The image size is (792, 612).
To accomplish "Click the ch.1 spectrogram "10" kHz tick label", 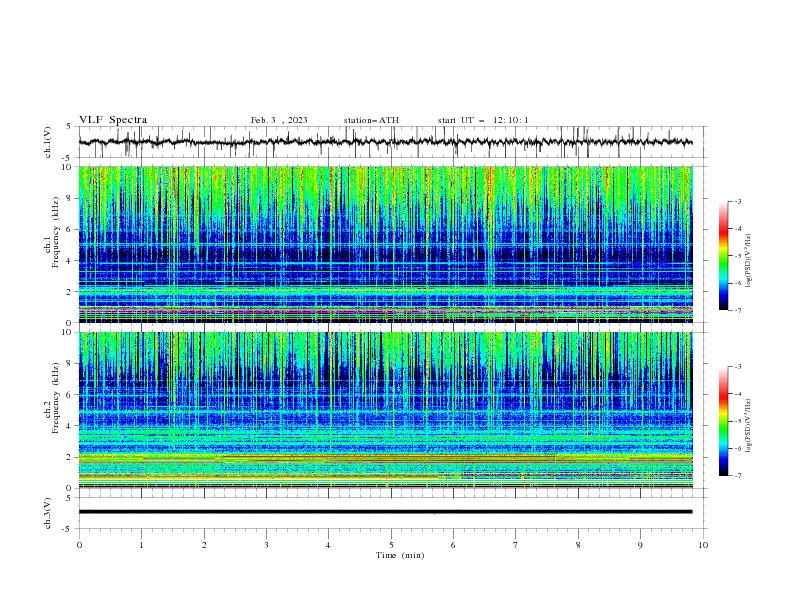I will click(66, 167).
